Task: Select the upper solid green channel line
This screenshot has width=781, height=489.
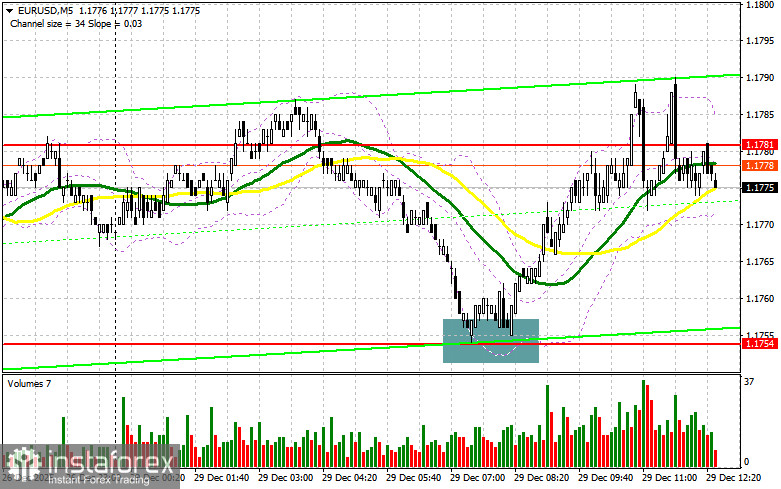Action: point(371,96)
